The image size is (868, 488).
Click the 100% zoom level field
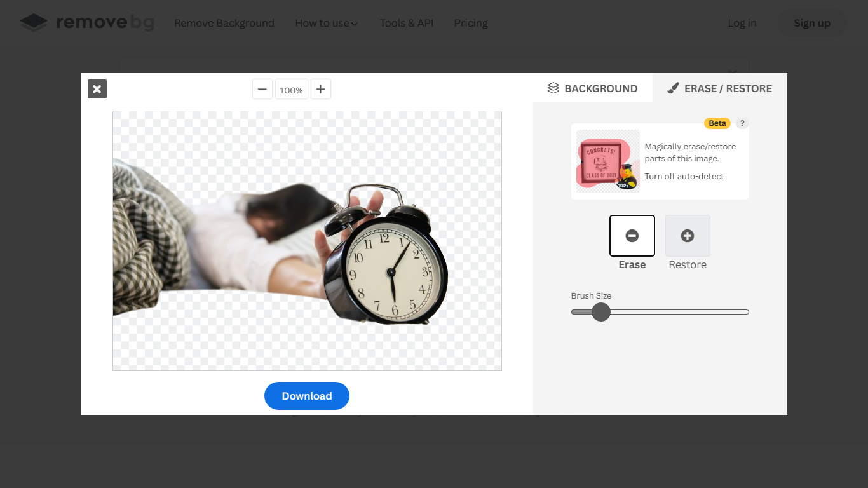(x=291, y=90)
